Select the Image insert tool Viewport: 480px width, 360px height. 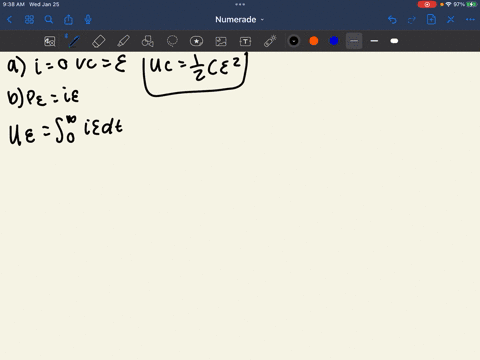221,41
